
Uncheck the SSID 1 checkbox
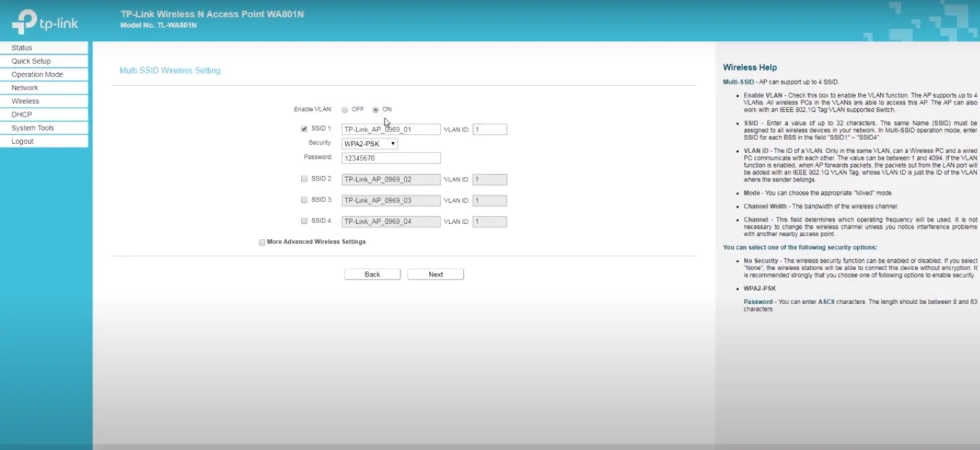tap(304, 129)
